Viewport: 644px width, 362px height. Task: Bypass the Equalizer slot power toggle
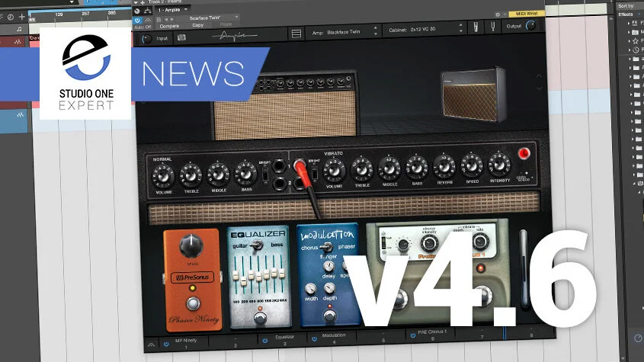click(265, 341)
